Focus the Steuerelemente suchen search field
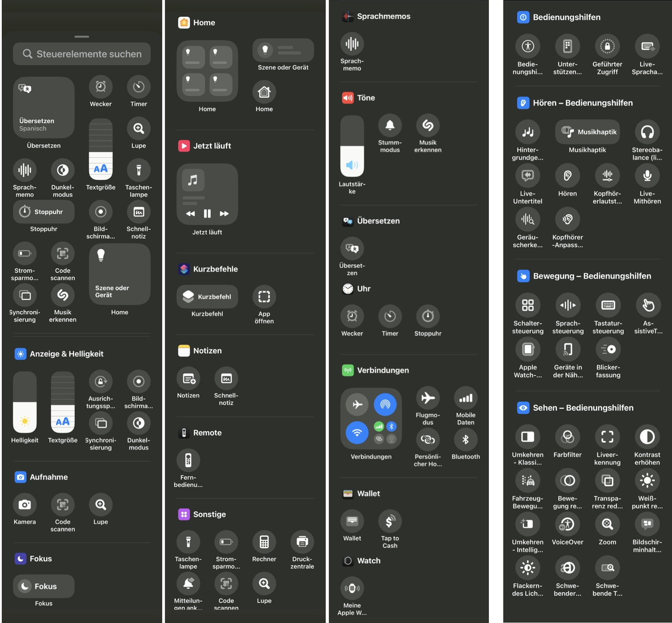The width and height of the screenshot is (672, 623). tap(82, 54)
